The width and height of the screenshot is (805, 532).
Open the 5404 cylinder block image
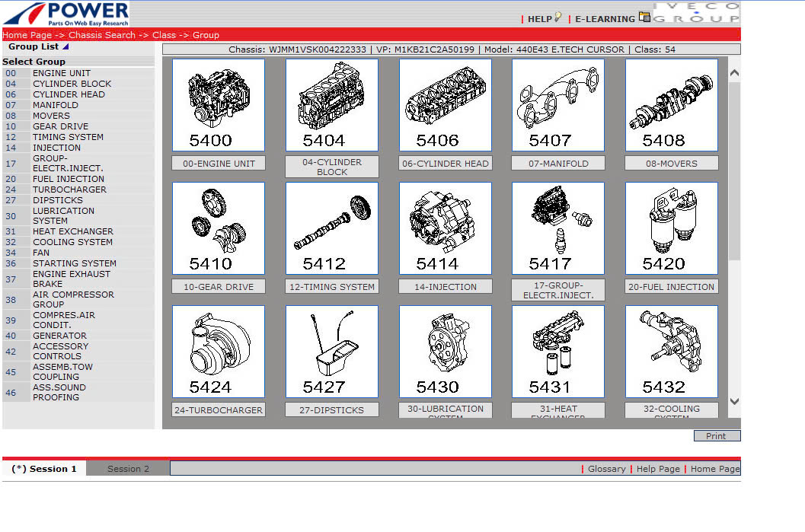click(x=332, y=105)
